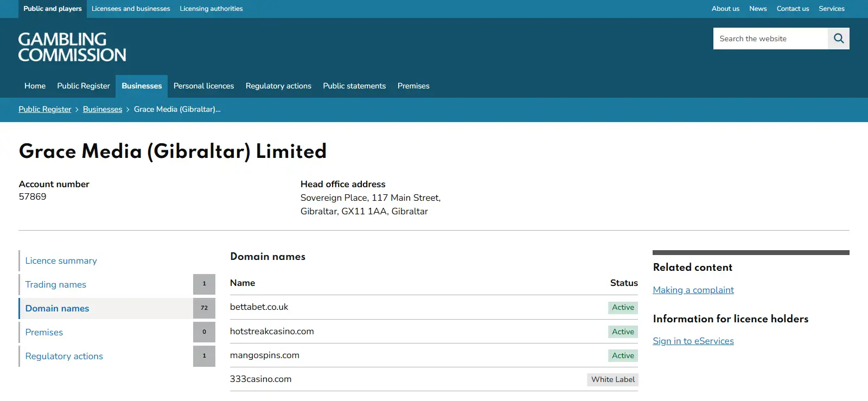Open Premises in main navigation
Image resolution: width=868 pixels, height=401 pixels.
click(x=413, y=86)
